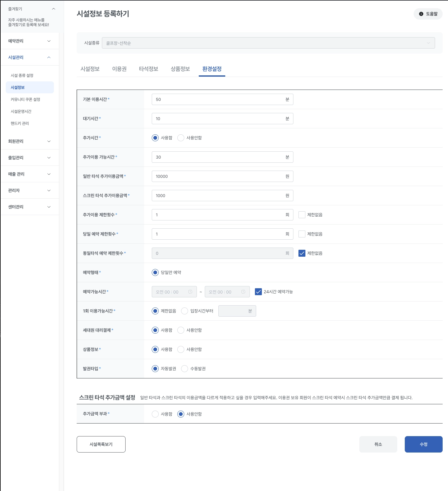This screenshot has width=448, height=491.
Task: Click the info icon in 도움말 button
Action: pos(421,14)
